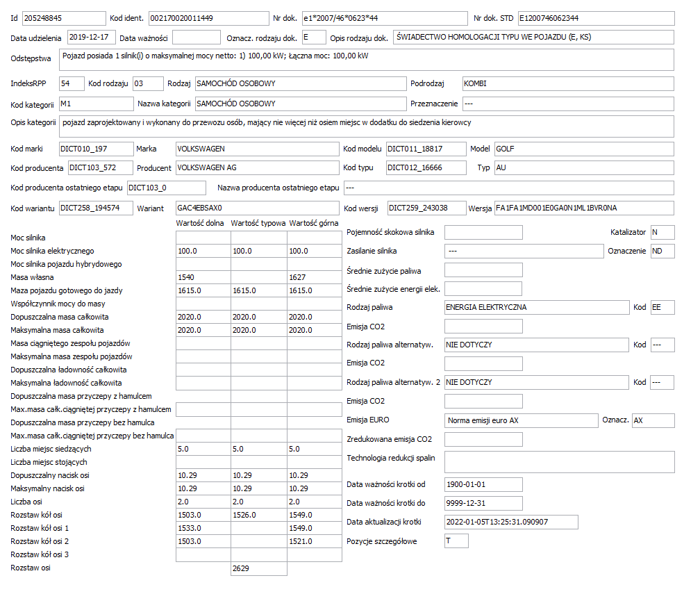Click the Id field containing 205248845

[x=64, y=18]
